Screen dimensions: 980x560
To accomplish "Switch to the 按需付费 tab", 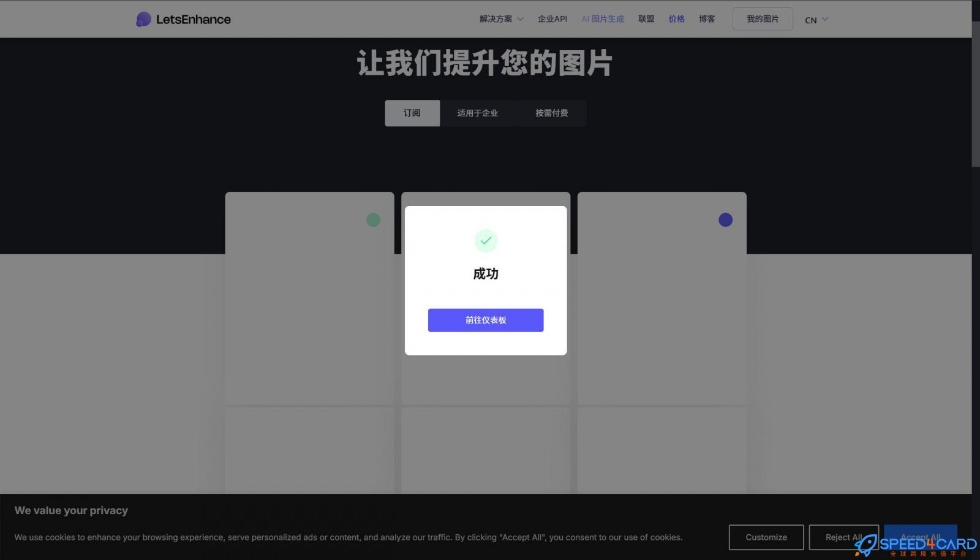I will (551, 113).
